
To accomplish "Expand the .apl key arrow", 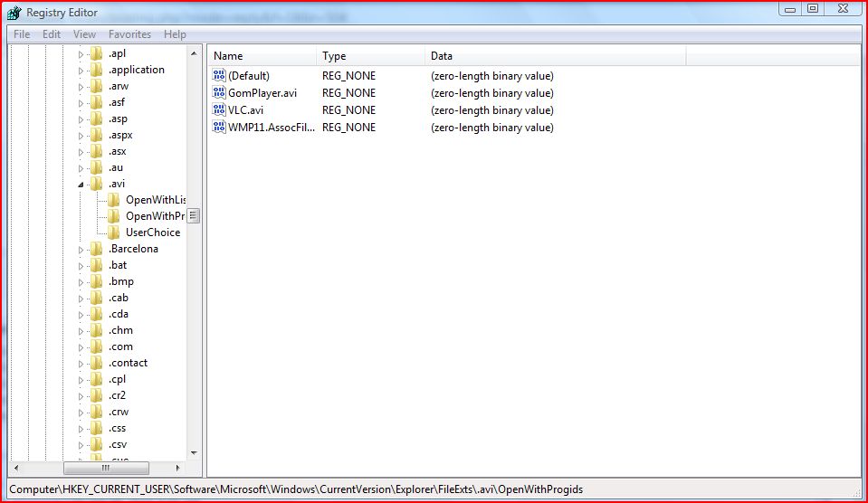I will 81,54.
